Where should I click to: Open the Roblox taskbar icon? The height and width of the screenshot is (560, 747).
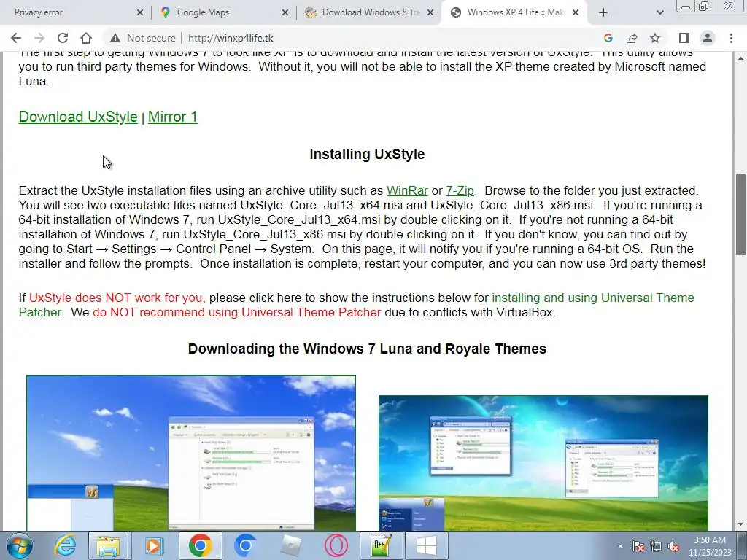pos(290,545)
